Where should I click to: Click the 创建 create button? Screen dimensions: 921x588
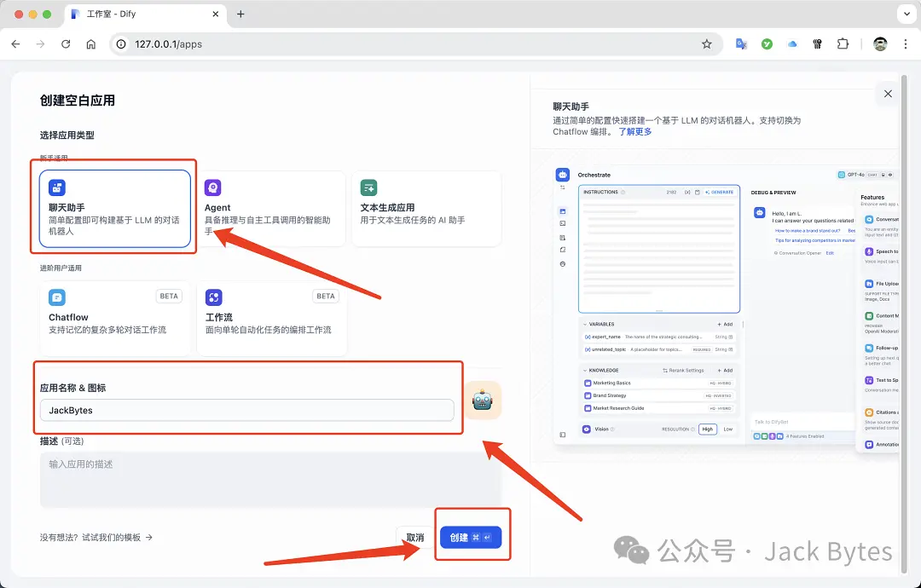pyautogui.click(x=471, y=535)
